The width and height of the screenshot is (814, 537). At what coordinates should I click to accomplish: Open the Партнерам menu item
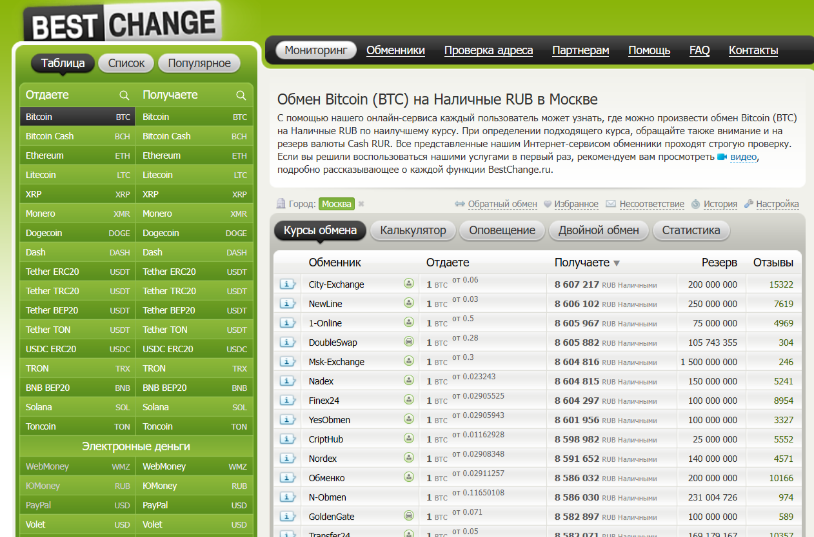[580, 50]
